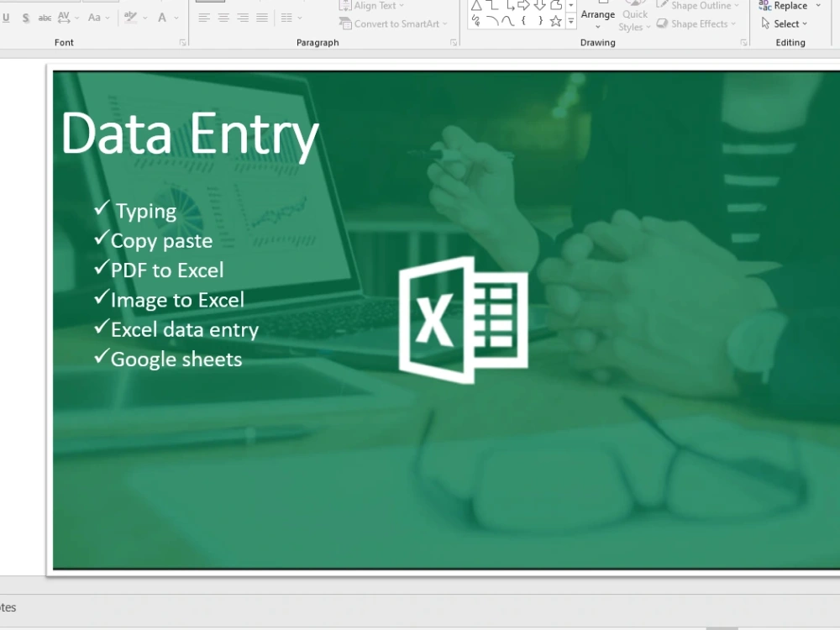The height and width of the screenshot is (630, 840).
Task: Select the triangle shape
Action: [475, 5]
